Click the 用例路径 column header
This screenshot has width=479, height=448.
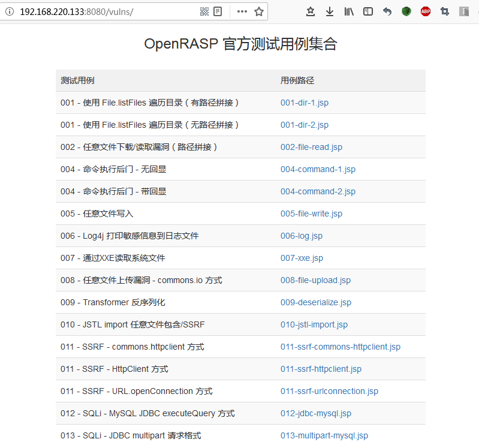pyautogui.click(x=297, y=80)
